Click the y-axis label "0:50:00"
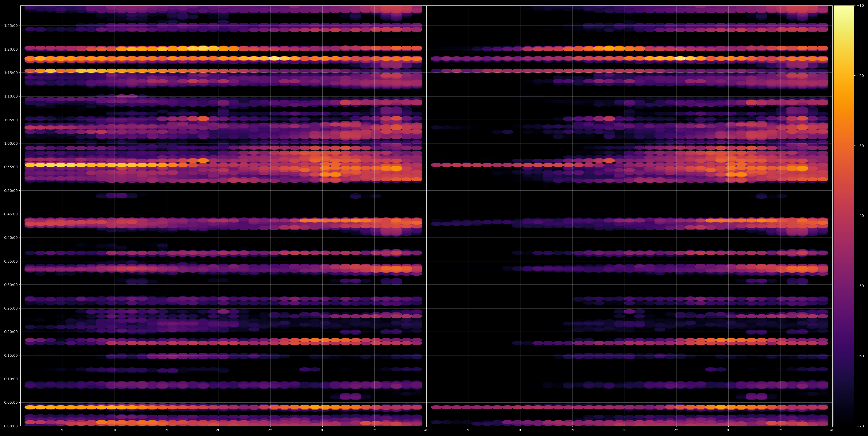The width and height of the screenshot is (868, 436). [11, 191]
